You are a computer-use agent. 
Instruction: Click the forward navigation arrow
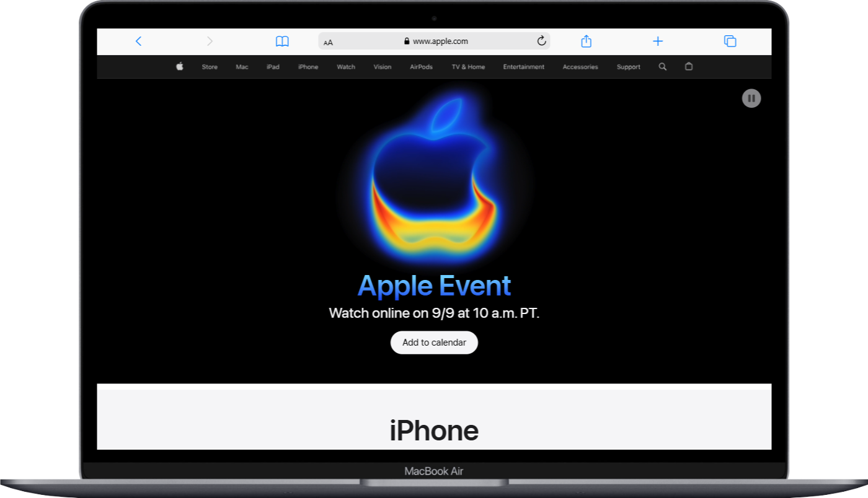click(x=210, y=41)
